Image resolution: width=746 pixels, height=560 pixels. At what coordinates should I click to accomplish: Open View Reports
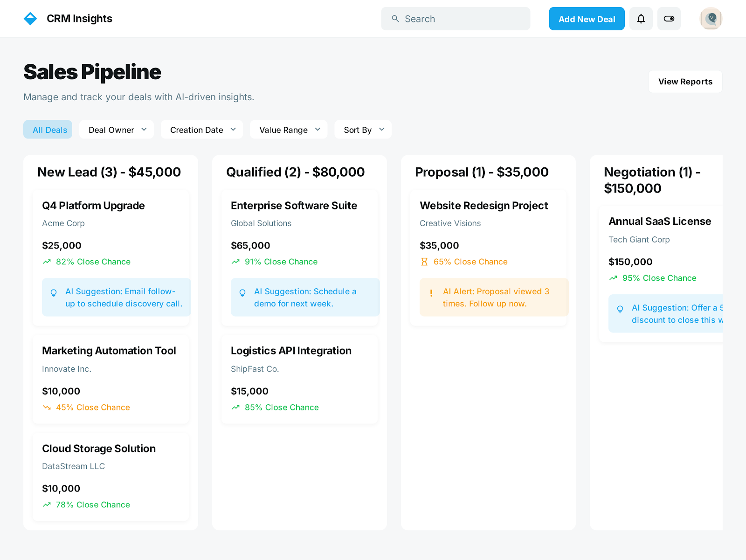click(685, 81)
